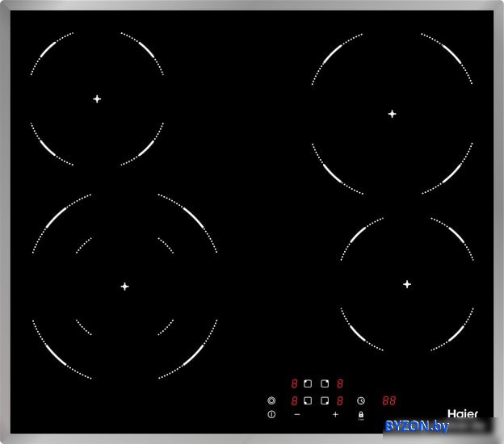Select the front-left zone selector icon
Viewport: 504px width, 444px height.
point(308,400)
